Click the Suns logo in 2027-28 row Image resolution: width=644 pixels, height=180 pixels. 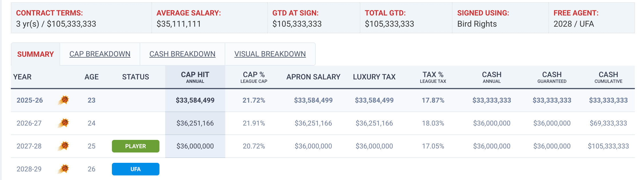(x=64, y=146)
